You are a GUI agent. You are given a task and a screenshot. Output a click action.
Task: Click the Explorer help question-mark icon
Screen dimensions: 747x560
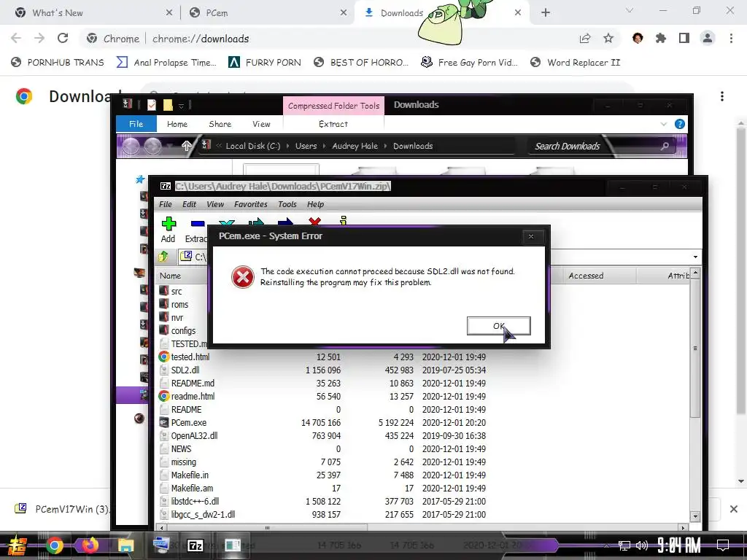[x=680, y=124]
